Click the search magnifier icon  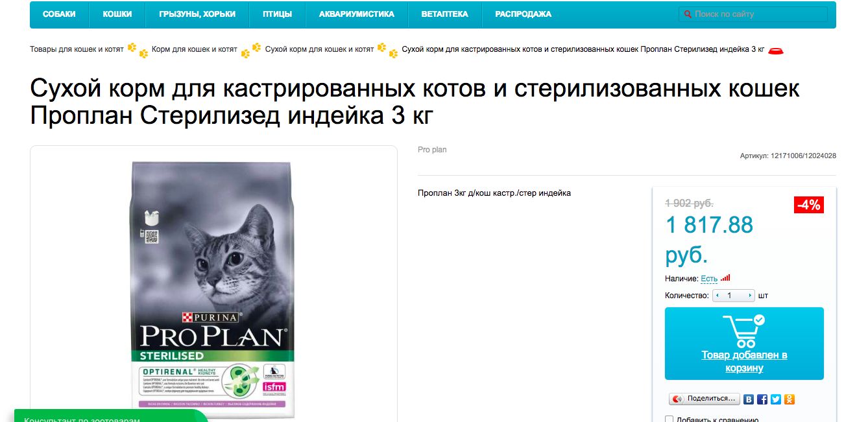688,14
